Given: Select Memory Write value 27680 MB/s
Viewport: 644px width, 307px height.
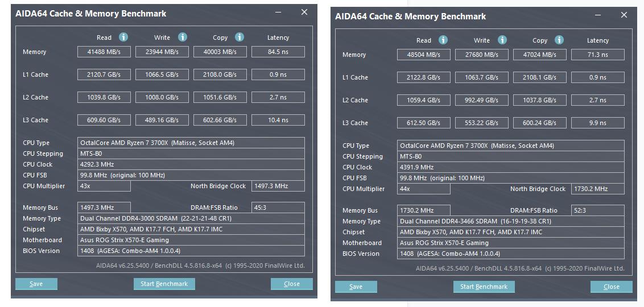Looking at the screenshot, I should 482,55.
